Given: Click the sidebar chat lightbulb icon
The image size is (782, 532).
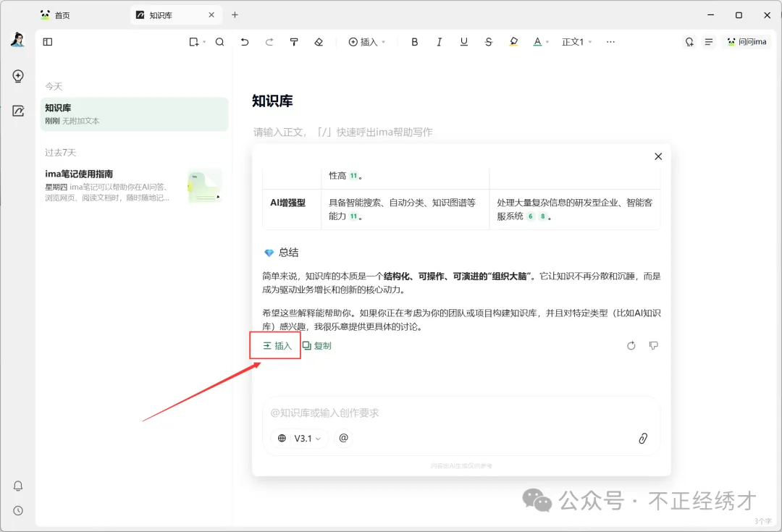Looking at the screenshot, I should tap(18, 76).
